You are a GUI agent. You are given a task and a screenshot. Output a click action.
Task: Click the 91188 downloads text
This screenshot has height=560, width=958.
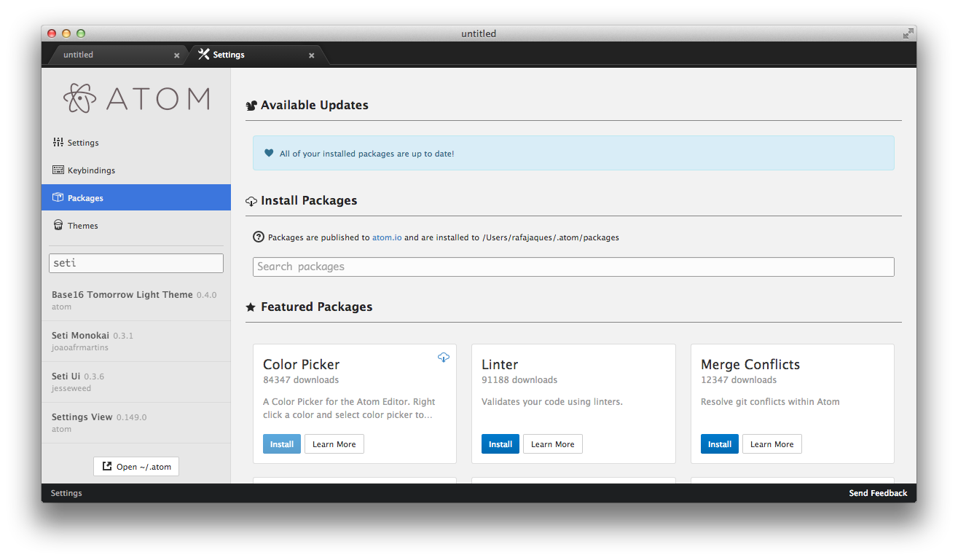(x=519, y=380)
